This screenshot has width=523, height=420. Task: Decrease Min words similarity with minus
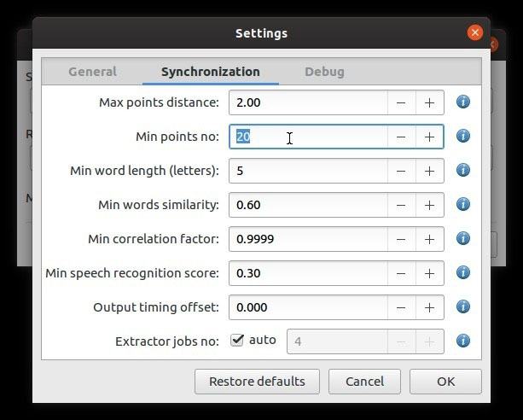402,205
